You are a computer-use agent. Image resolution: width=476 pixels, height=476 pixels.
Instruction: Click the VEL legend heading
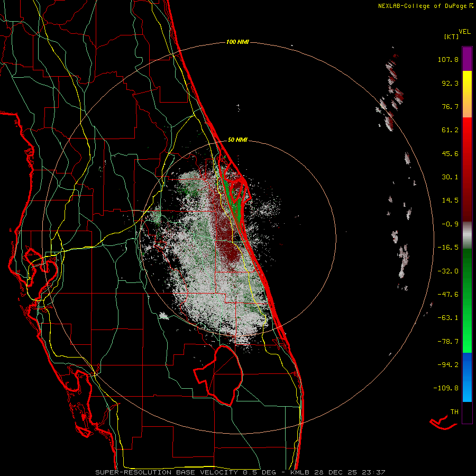(x=464, y=31)
